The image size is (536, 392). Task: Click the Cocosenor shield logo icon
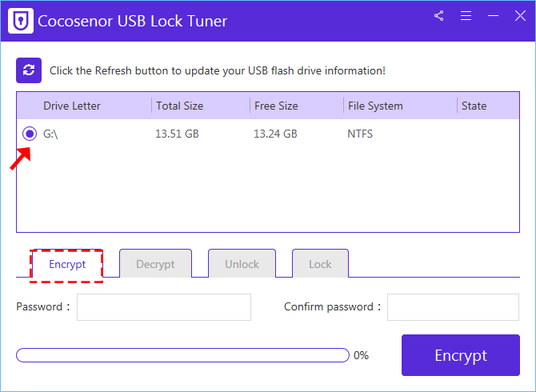point(21,21)
